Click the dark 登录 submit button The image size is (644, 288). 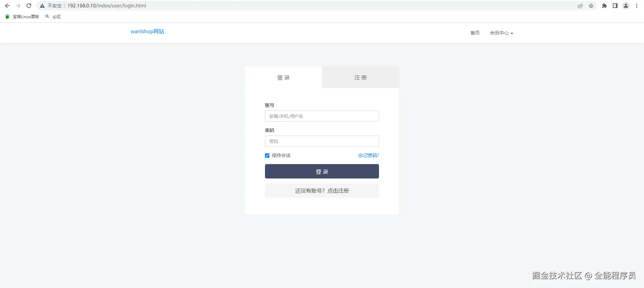point(322,171)
